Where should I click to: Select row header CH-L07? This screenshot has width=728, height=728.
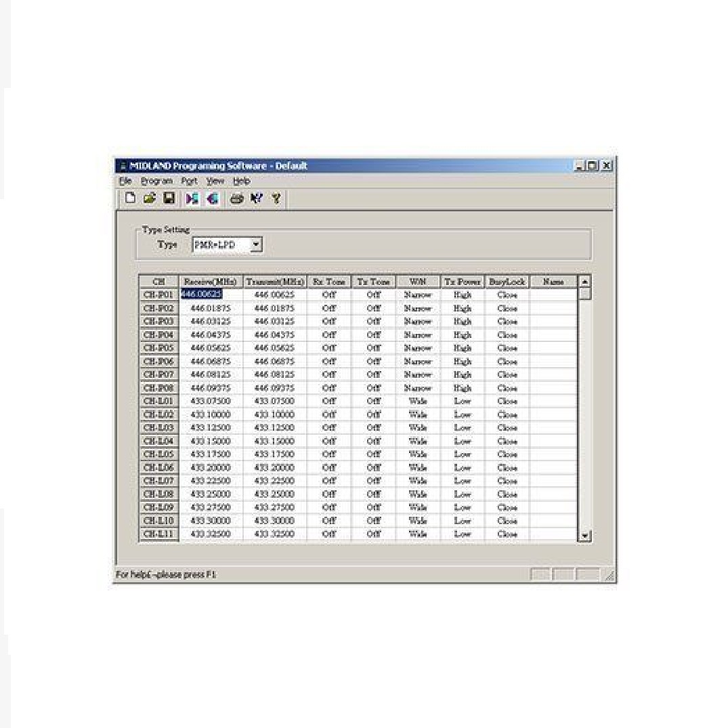158,481
